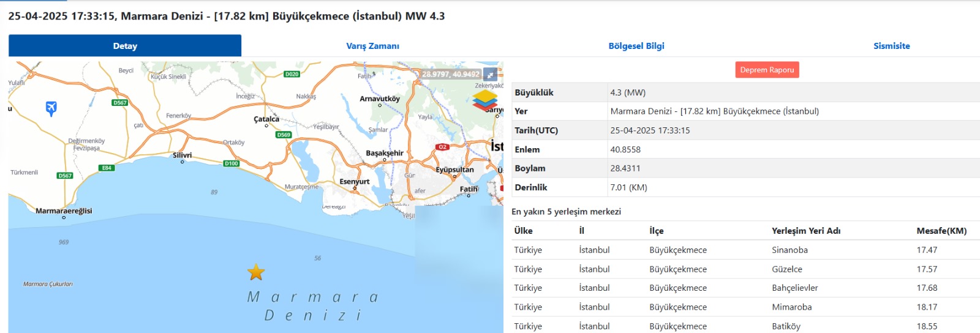Click the map coordinates readout box
Viewport: 980px width, 333px height.
(x=450, y=75)
